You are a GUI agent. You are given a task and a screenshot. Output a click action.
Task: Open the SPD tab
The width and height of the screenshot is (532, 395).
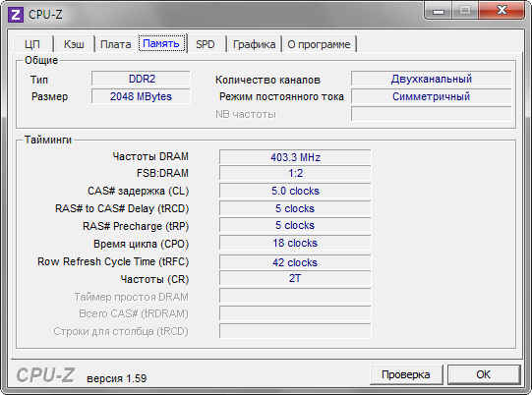click(206, 44)
